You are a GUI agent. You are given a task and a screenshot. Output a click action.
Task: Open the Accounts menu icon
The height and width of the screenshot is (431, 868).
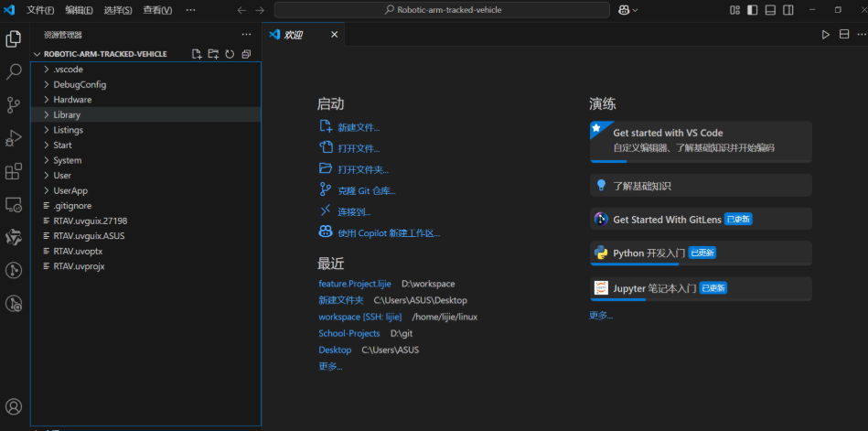tap(14, 406)
